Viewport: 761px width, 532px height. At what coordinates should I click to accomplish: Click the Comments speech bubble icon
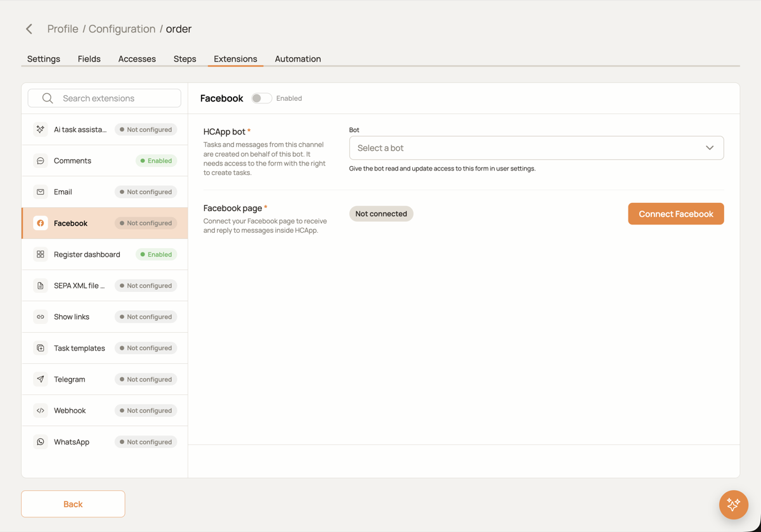pos(41,161)
